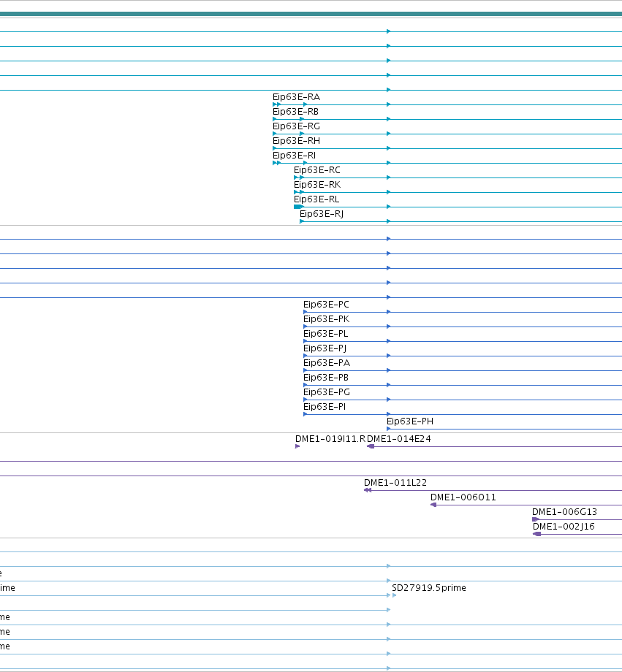This screenshot has height=672, width=622.
Task: Click the purple arrow under DME1-019I11.R
Action: coord(297,446)
